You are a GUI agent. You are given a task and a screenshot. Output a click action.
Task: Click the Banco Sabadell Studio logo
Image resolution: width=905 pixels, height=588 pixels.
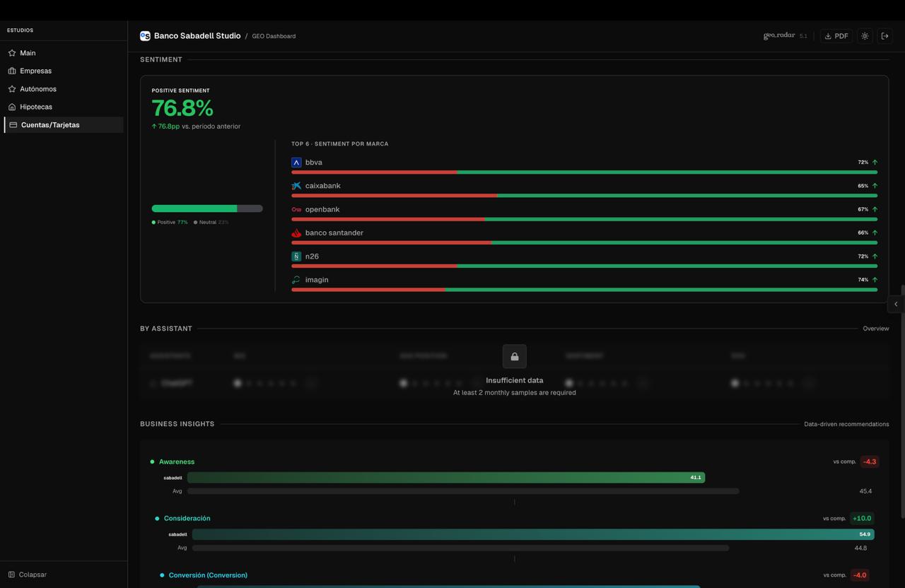click(145, 36)
